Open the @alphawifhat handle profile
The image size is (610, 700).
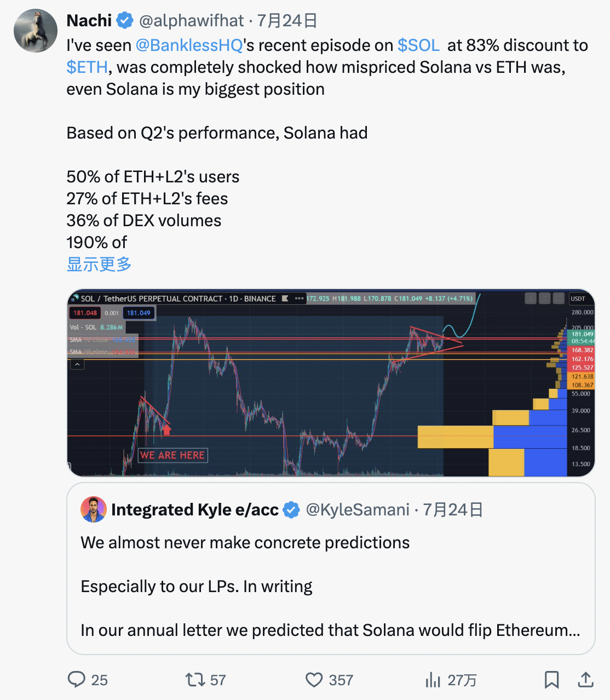pyautogui.click(x=191, y=21)
